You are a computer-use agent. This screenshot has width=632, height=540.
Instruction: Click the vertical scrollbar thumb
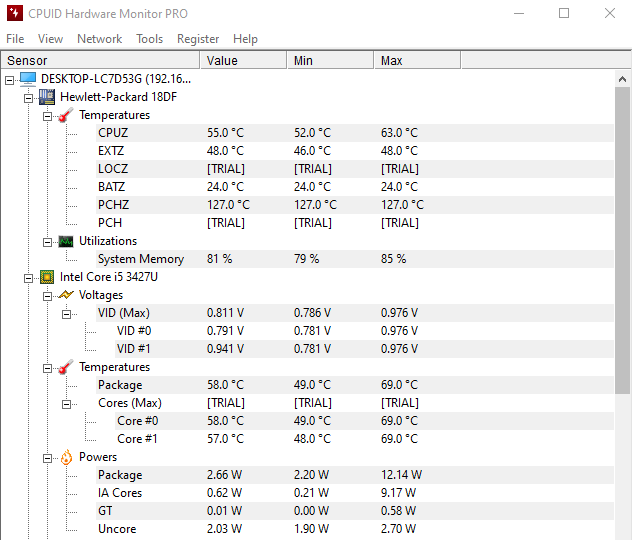(x=623, y=241)
